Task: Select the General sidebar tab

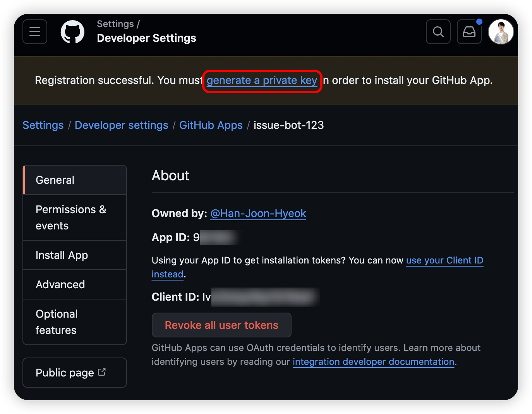Action: tap(75, 180)
